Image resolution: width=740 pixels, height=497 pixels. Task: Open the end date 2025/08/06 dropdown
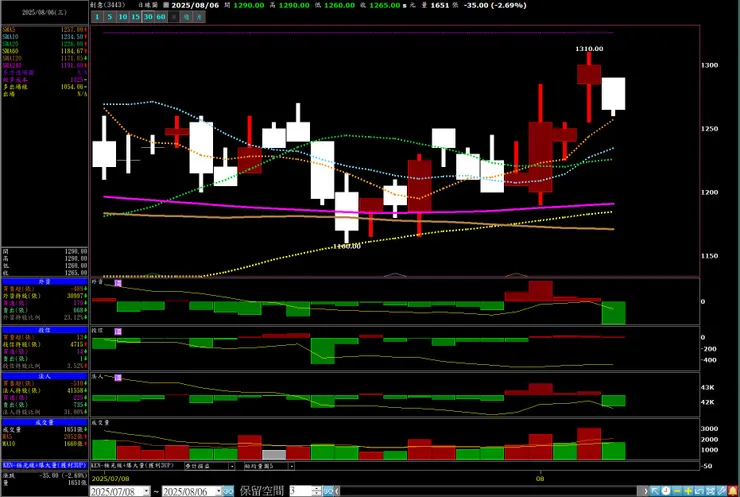click(x=218, y=491)
